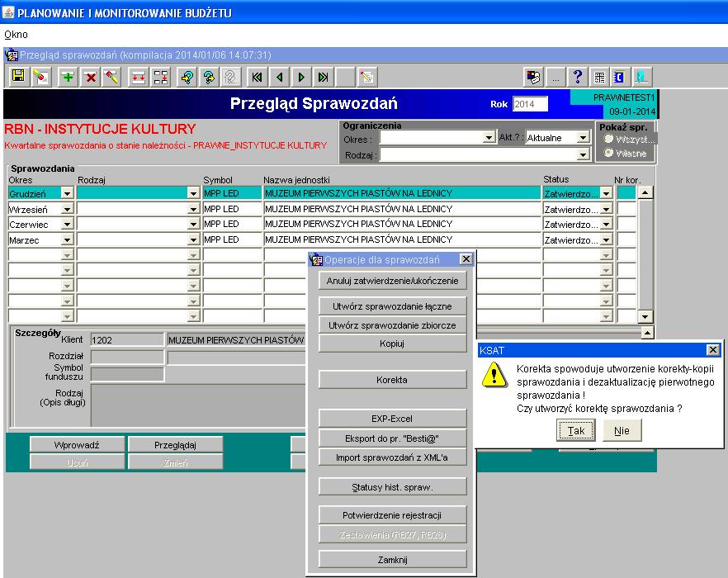Click the yellow warning icon in KSAT dialog
The image size is (728, 578).
pos(494,375)
